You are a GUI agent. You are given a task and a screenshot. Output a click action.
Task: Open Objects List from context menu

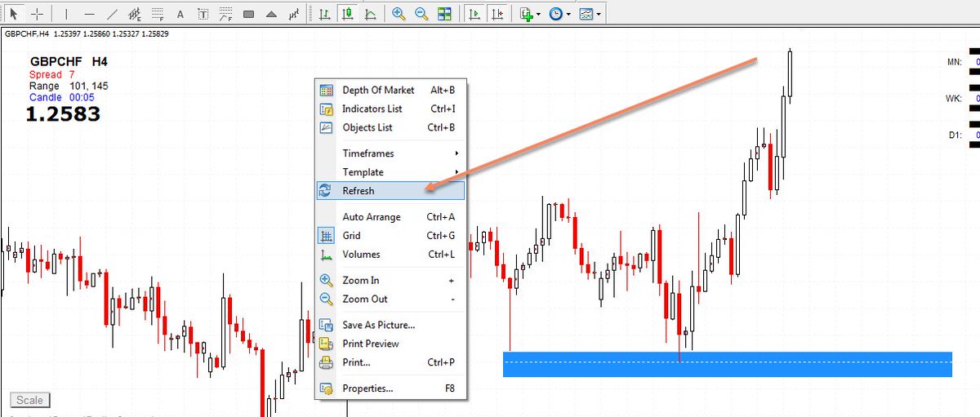(x=390, y=127)
